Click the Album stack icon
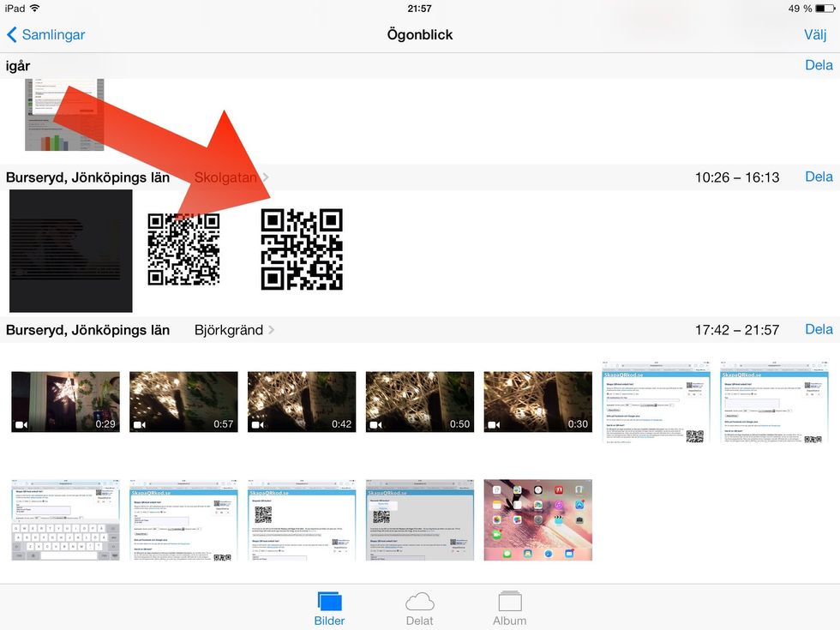Screen dimensions: 840x630 (509, 601)
